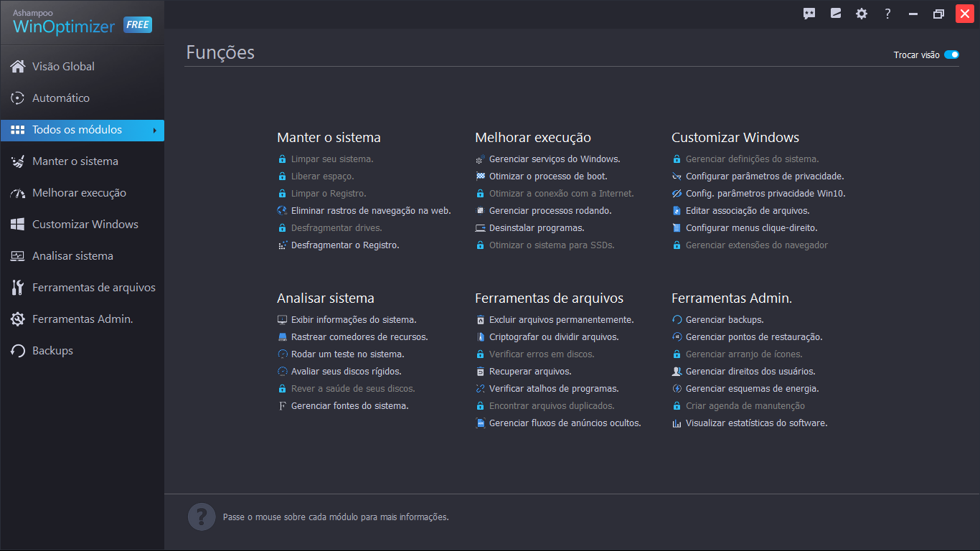Click the Ferramentas Admin. gear icon
980x551 pixels.
(18, 319)
